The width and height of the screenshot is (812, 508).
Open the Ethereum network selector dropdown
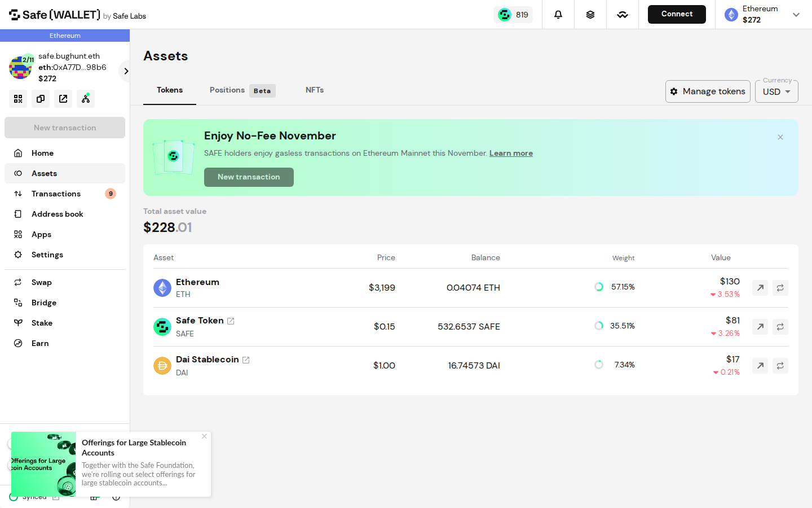click(764, 15)
